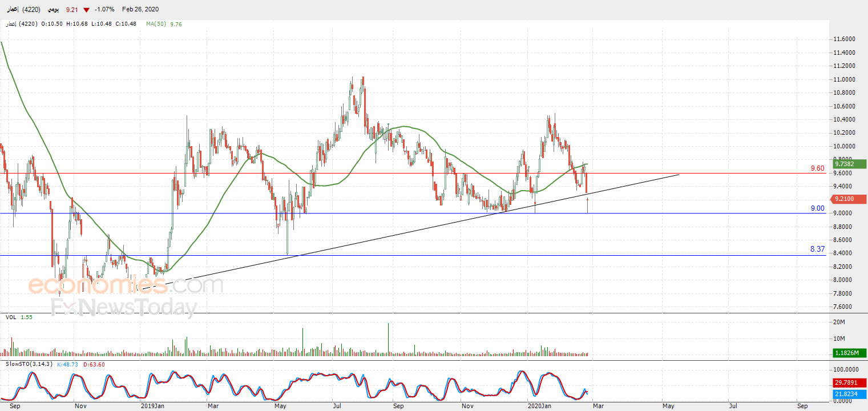Click the 7.6000 price axis label
868x411 pixels.
tap(843, 307)
